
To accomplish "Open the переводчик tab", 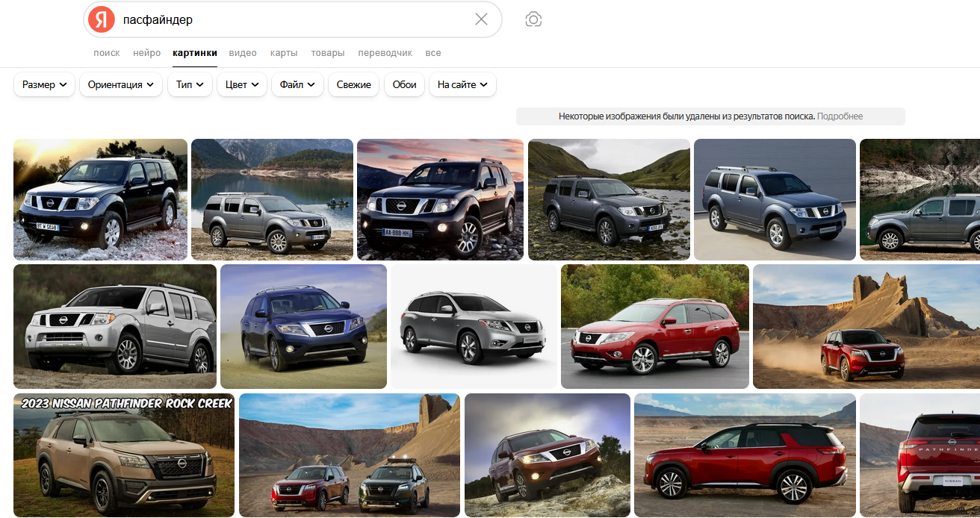I will click(385, 53).
